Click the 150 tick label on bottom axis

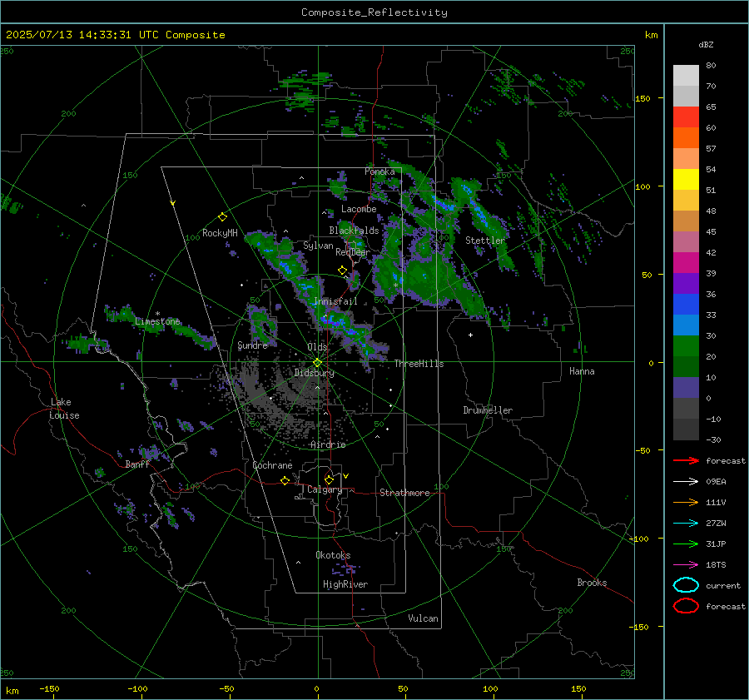click(x=578, y=688)
